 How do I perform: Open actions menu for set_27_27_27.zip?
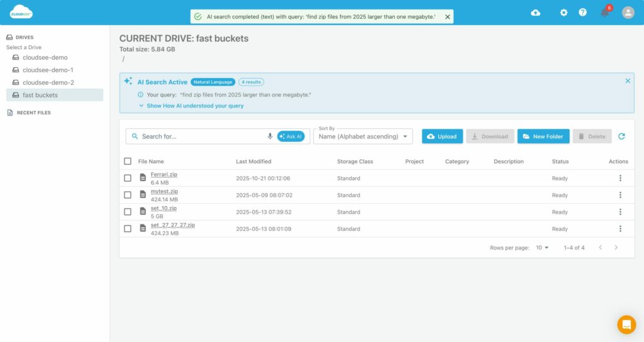620,229
